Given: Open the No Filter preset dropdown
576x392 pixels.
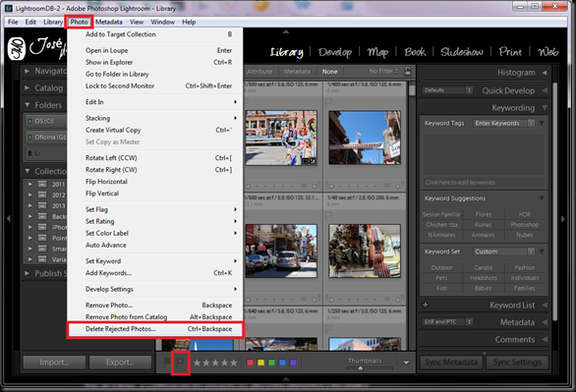Looking at the screenshot, I should tap(383, 71).
